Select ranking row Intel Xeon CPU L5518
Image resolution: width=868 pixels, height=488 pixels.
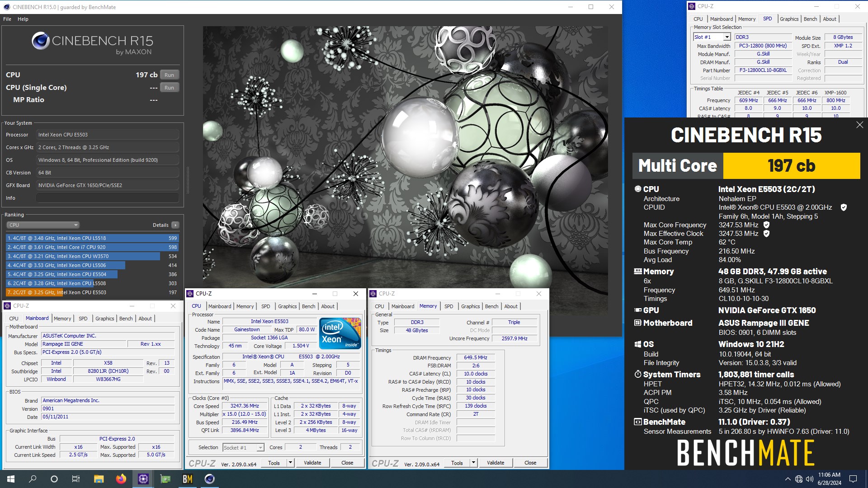click(x=92, y=238)
